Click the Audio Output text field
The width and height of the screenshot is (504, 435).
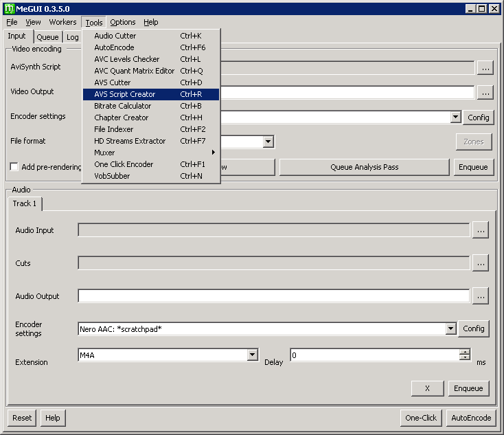273,296
